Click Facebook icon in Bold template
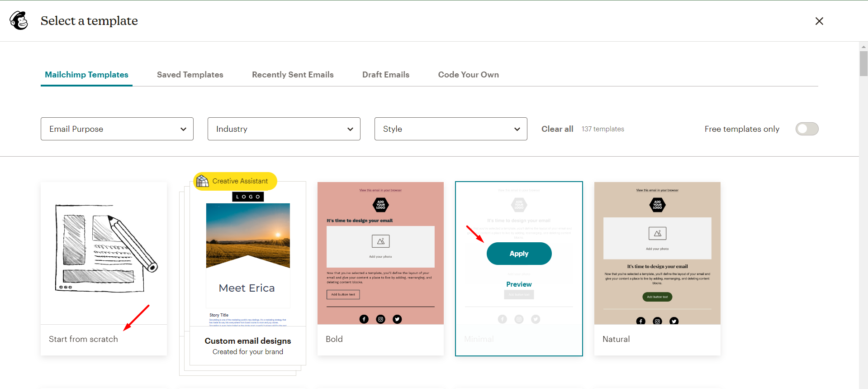The height and width of the screenshot is (389, 868). (x=364, y=319)
